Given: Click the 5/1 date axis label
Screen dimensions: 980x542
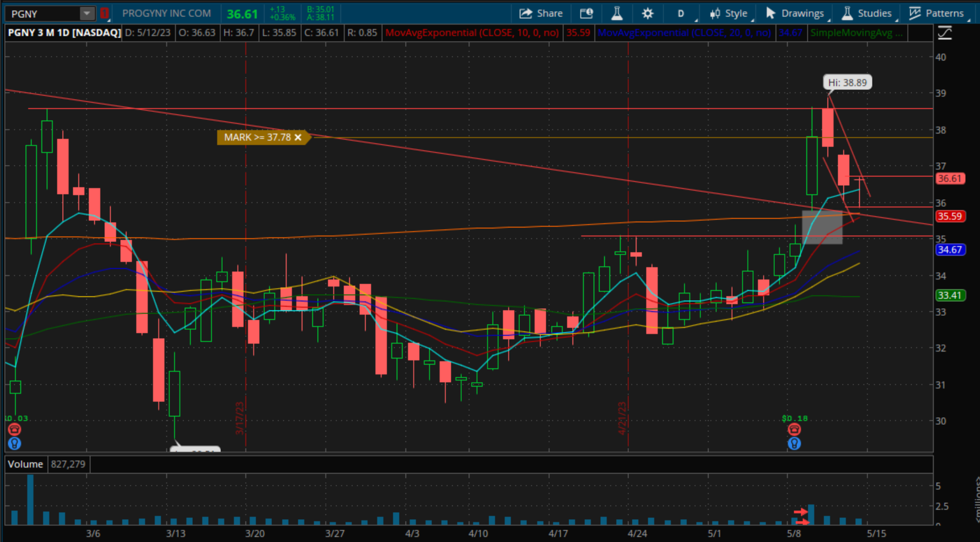Looking at the screenshot, I should pos(714,533).
